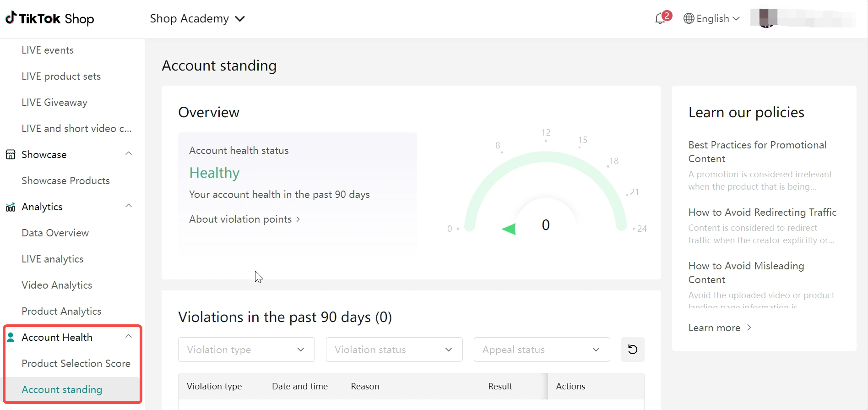Open Best Practices for Promotional Content article

pos(757,152)
